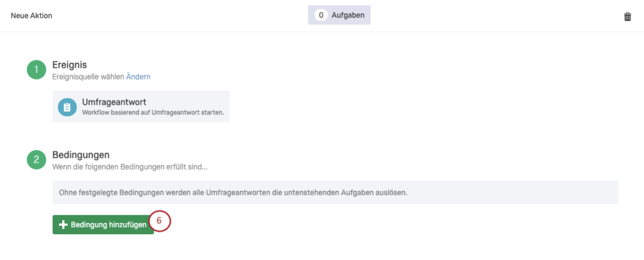
Task: Click the Ereignis section heading
Action: [69, 65]
